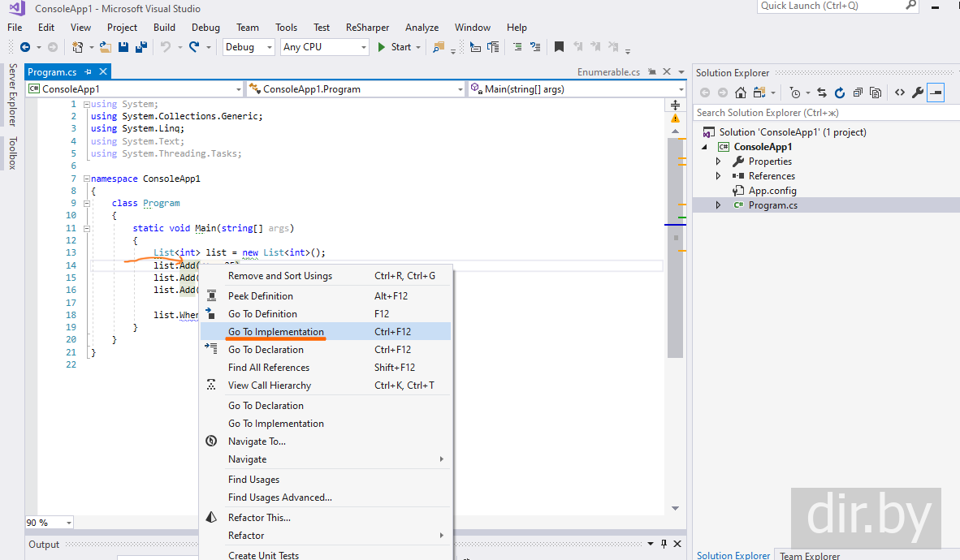
Task: Click the Navigate Backward arrow icon
Action: coord(25,47)
